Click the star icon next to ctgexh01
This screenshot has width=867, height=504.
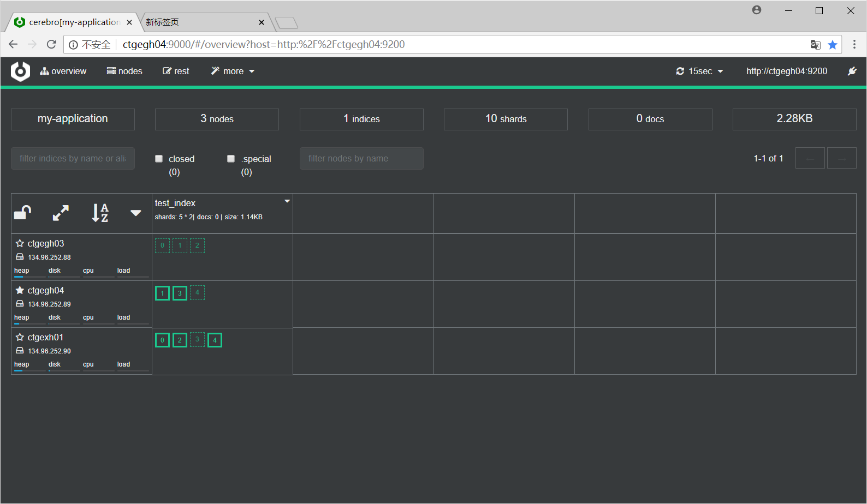(20, 337)
